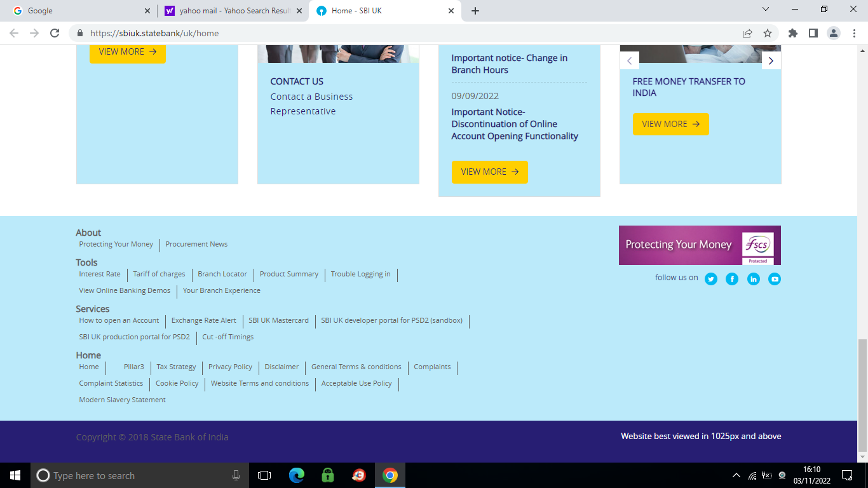
Task: Open Change in Branch Hours notice
Action: coord(509,64)
